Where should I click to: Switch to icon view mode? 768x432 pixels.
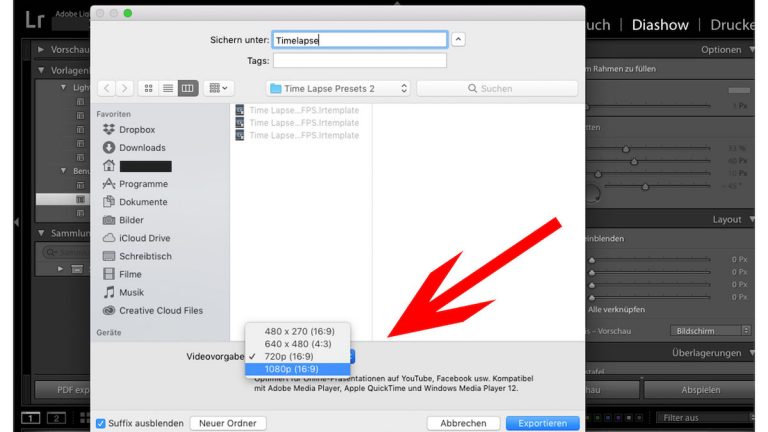[148, 88]
